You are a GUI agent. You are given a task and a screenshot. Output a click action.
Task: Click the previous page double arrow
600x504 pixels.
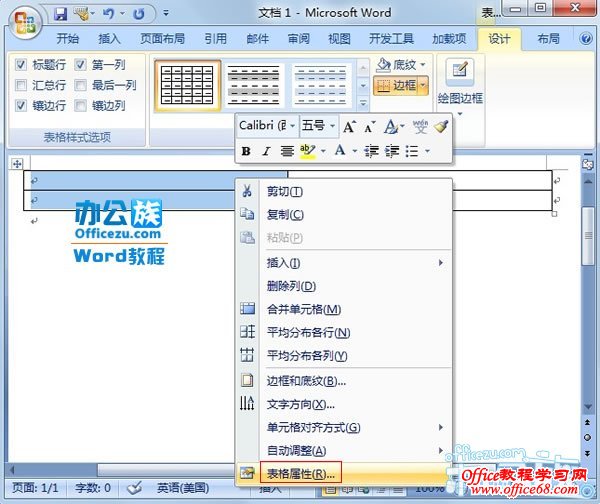(587, 422)
